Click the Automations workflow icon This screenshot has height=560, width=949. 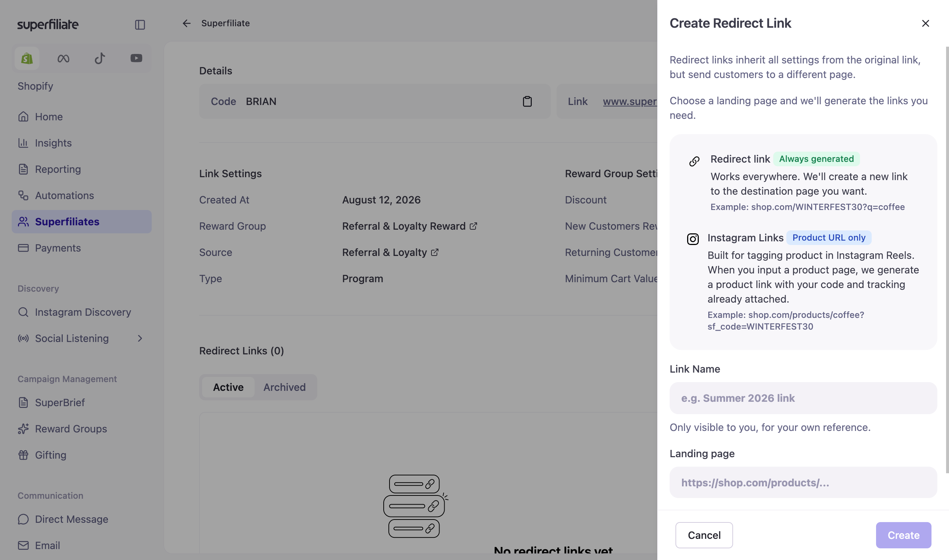pos(23,195)
